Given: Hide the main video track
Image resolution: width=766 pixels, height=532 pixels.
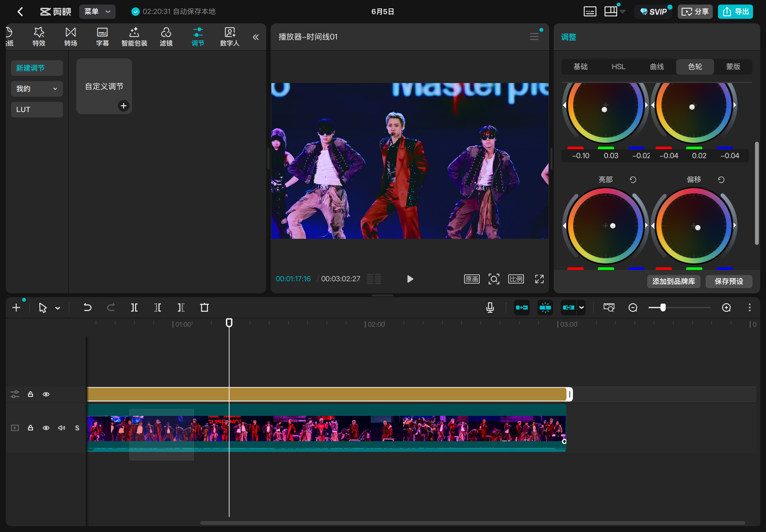Looking at the screenshot, I should coord(46,428).
